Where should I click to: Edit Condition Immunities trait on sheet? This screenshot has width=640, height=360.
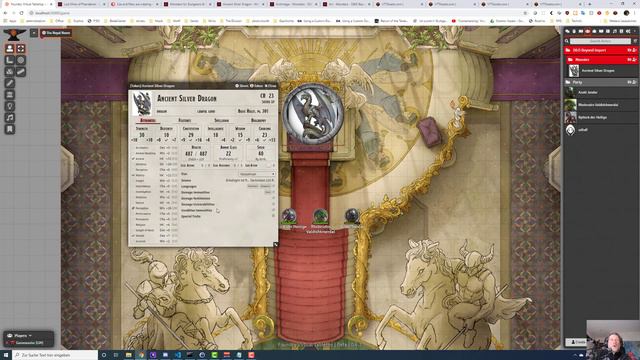click(x=273, y=210)
